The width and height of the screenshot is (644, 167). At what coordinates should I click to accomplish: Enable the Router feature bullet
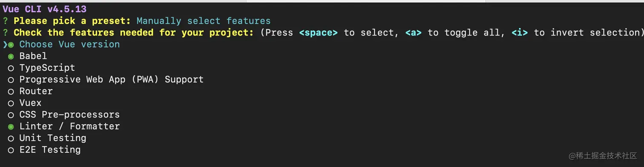[11, 91]
